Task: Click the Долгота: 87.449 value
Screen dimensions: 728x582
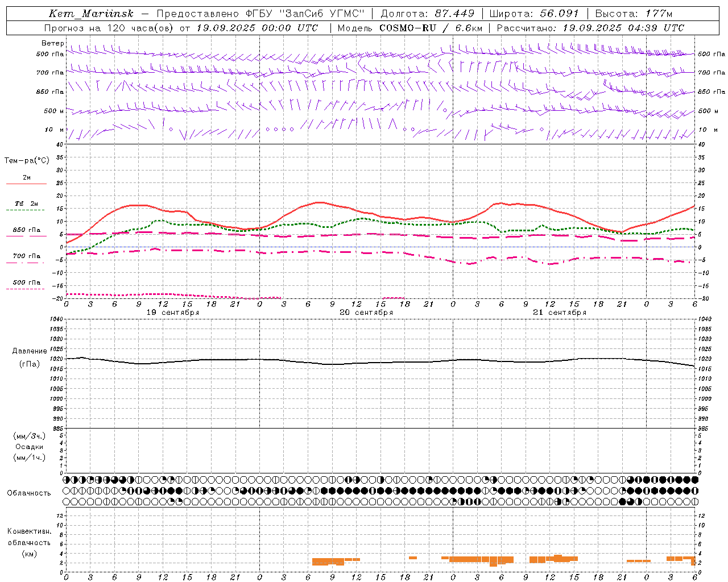Action: (428, 14)
